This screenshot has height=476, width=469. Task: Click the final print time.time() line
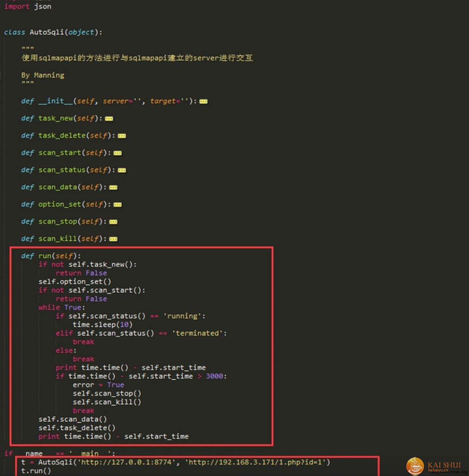[113, 436]
